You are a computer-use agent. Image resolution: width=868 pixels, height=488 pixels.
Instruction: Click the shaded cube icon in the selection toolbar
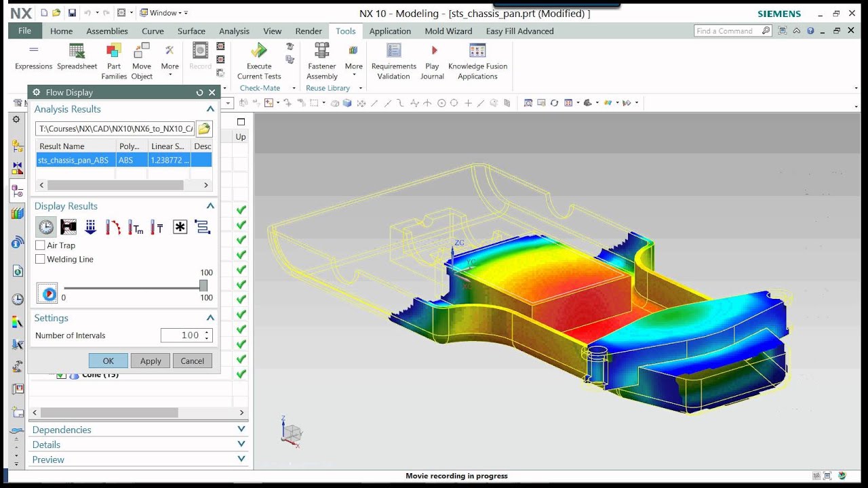pos(347,103)
